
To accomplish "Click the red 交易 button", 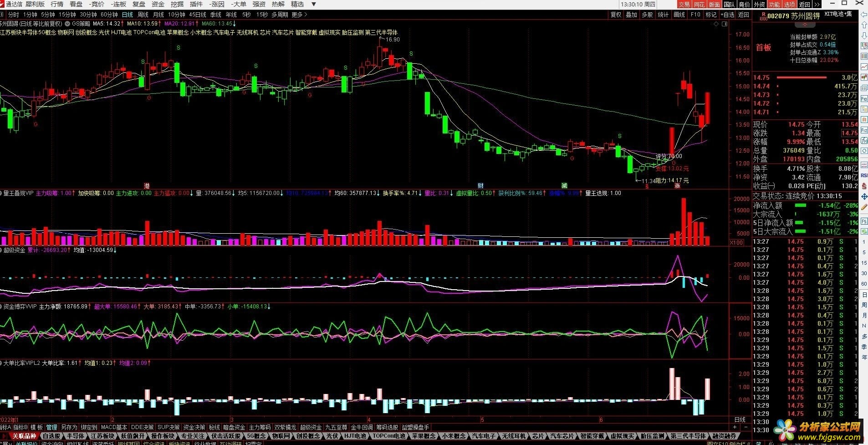I will (x=684, y=4).
